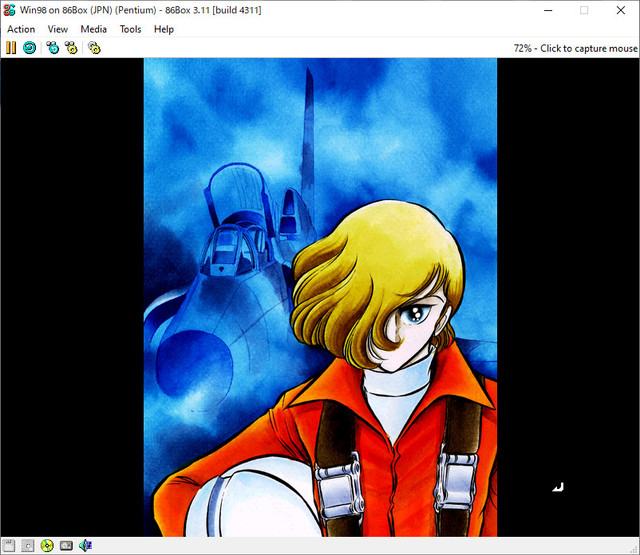Send Ctrl+Alt+Esc to the guest
Screen dimensions: 640x555
point(71,48)
